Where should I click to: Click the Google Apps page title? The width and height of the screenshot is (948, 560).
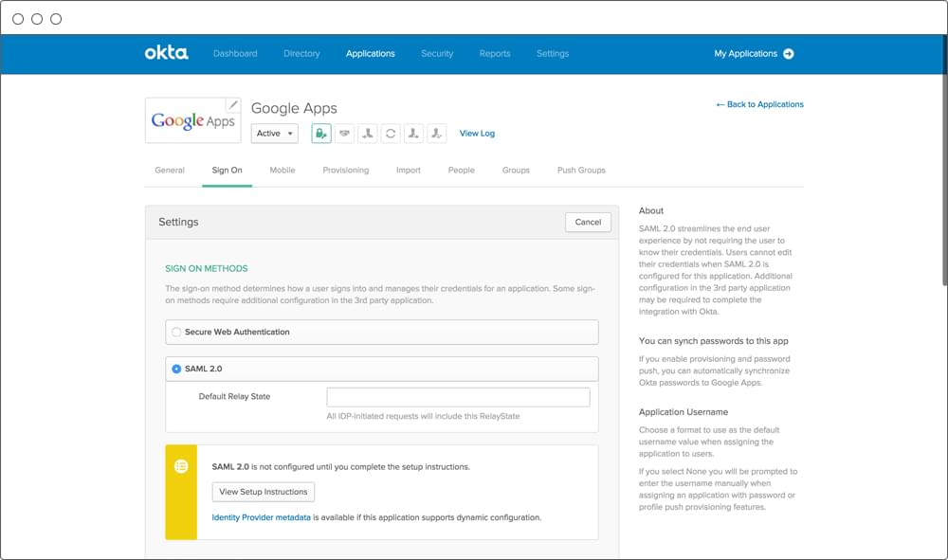click(294, 108)
